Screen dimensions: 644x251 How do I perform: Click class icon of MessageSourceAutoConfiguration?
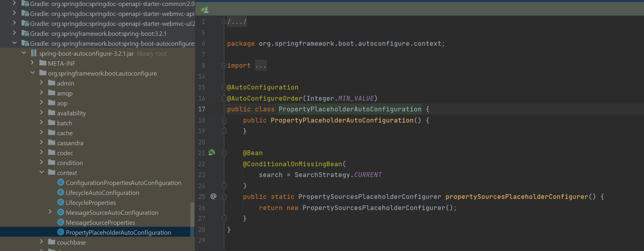point(61,212)
